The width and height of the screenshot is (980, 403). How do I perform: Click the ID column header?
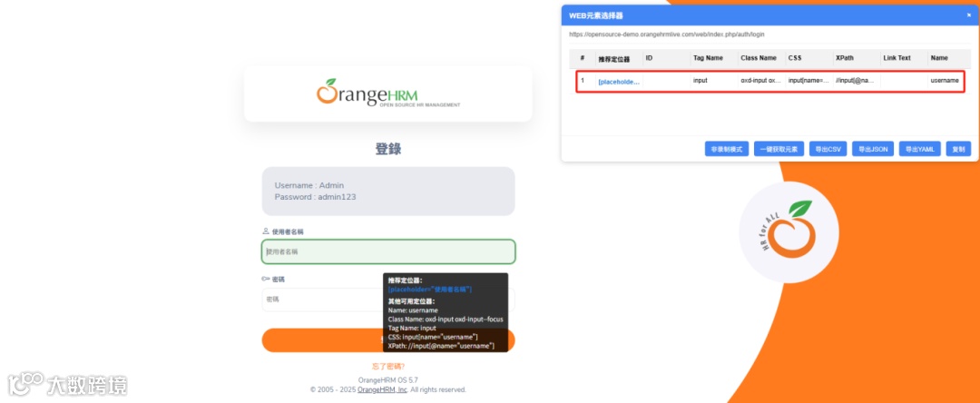click(x=650, y=57)
